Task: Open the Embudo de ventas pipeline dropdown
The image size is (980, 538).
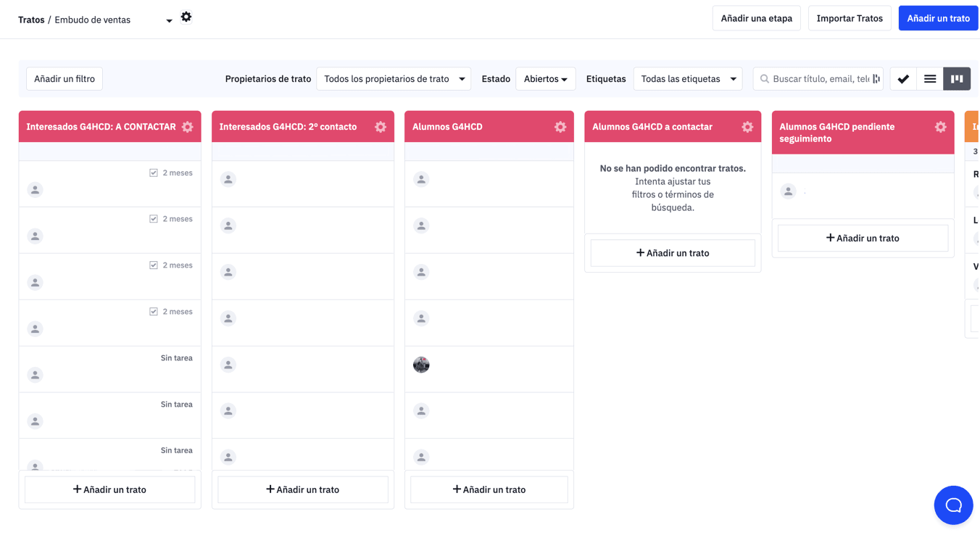Action: click(114, 20)
